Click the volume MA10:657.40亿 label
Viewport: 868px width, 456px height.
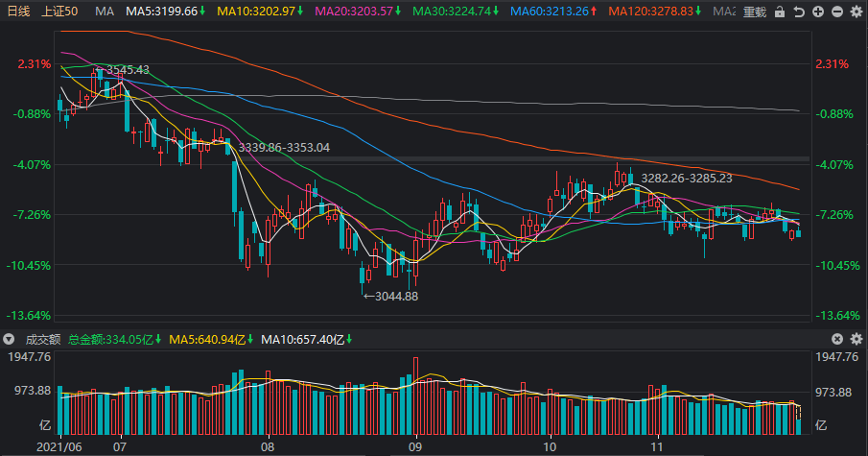tap(306, 339)
